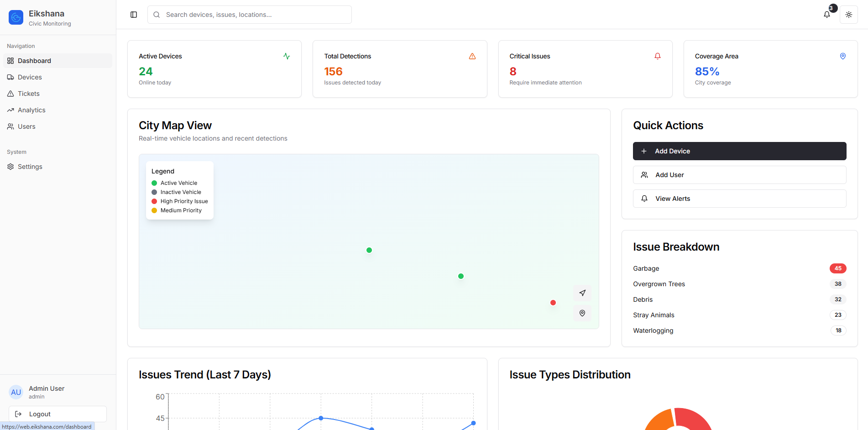Screen dimensions: 868x430
Task: Click the Active Devices activity icon
Action: pos(287,56)
